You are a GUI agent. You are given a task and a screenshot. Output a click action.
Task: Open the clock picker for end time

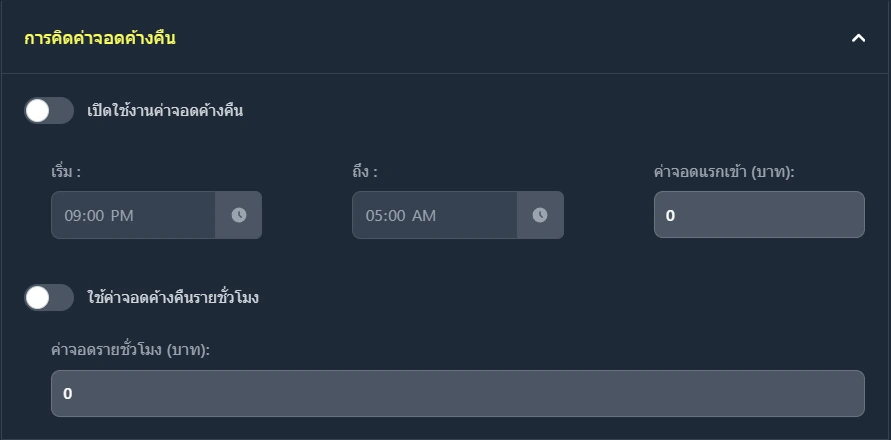(540, 215)
